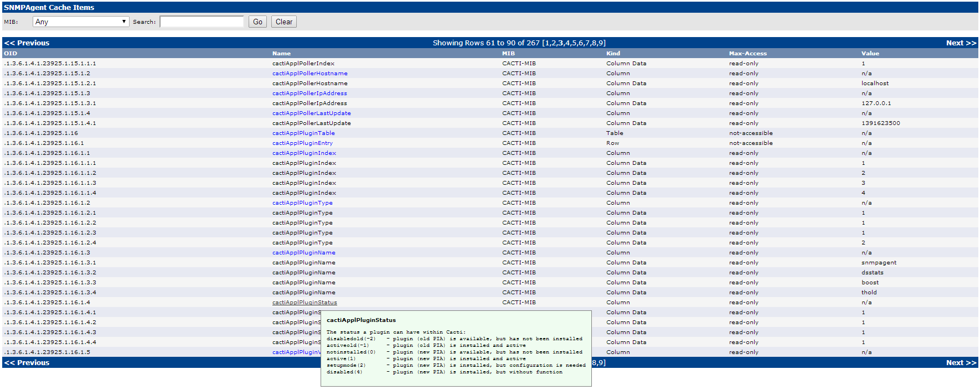980x390 pixels.
Task: Click the Value column header
Action: pos(870,54)
